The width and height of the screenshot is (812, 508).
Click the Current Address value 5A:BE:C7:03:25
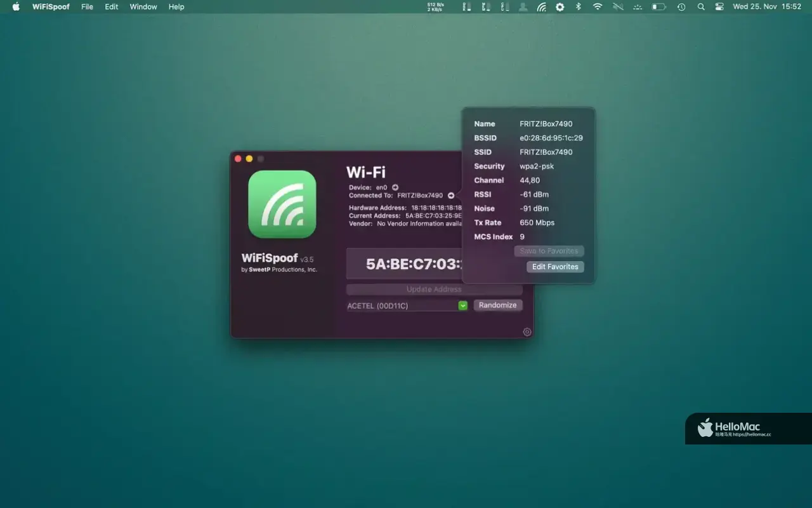434,216
